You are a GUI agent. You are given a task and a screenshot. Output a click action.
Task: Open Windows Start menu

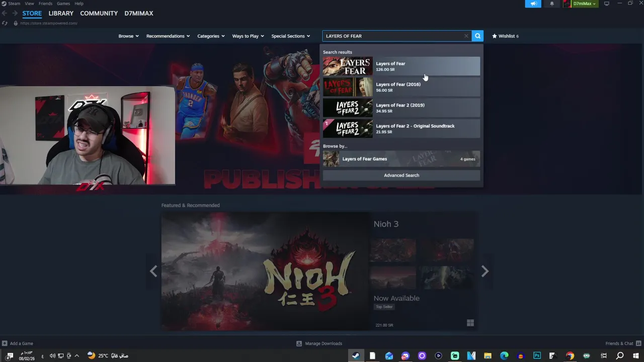point(636,355)
